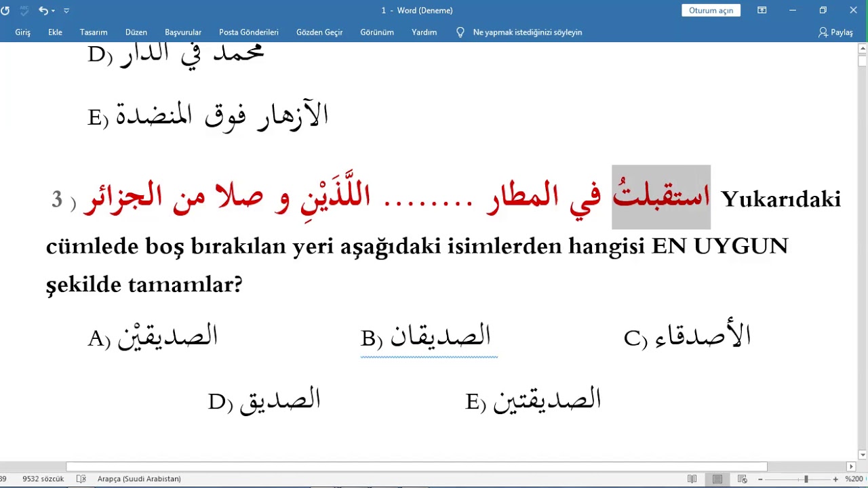This screenshot has width=868, height=488.
Task: Select the Gözden Geçir tab
Action: click(x=319, y=33)
